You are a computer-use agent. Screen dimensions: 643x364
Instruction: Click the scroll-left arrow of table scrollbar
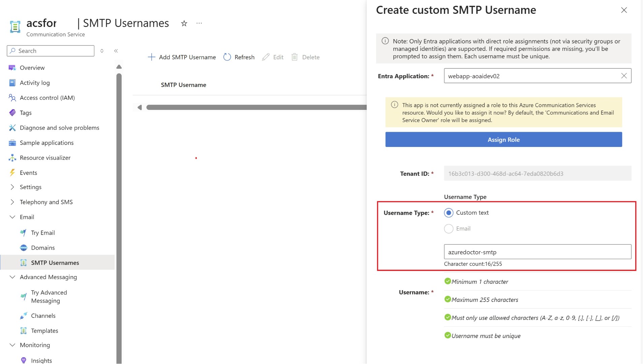139,108
